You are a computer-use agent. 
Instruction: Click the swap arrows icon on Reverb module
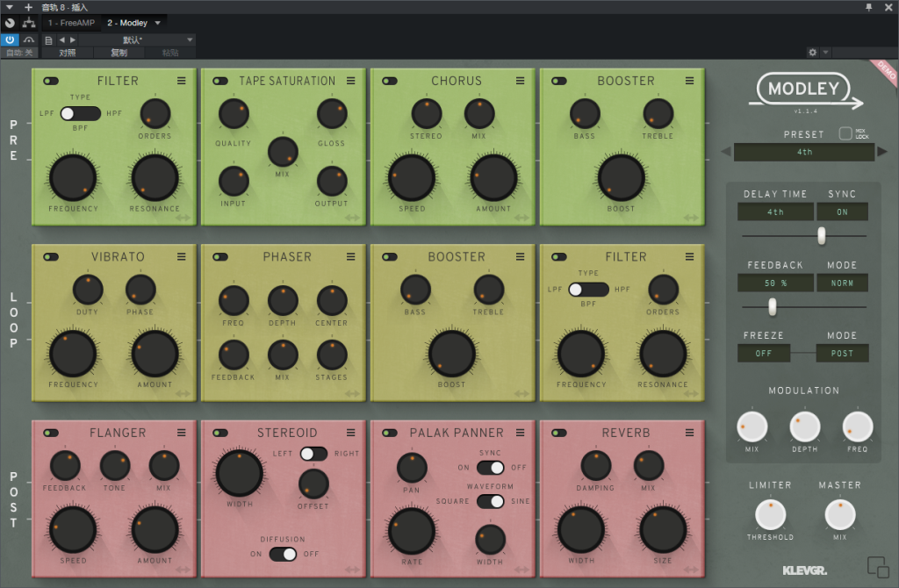coord(691,570)
